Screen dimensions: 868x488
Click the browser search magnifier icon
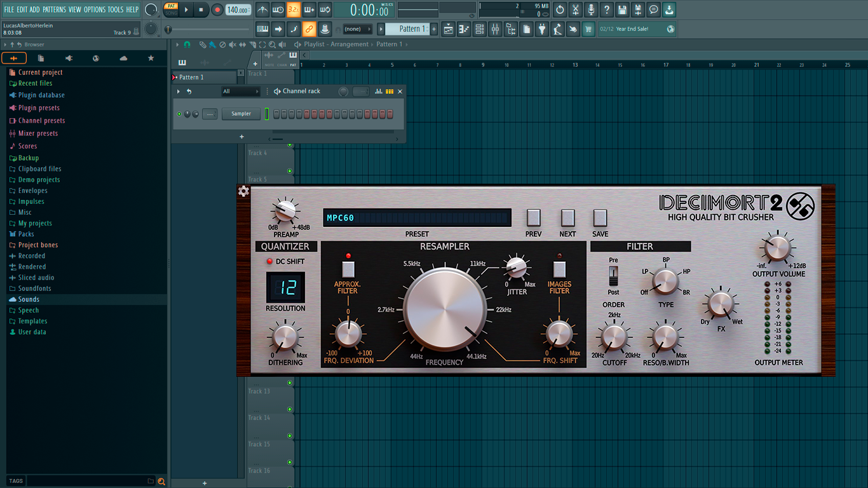[x=161, y=482]
